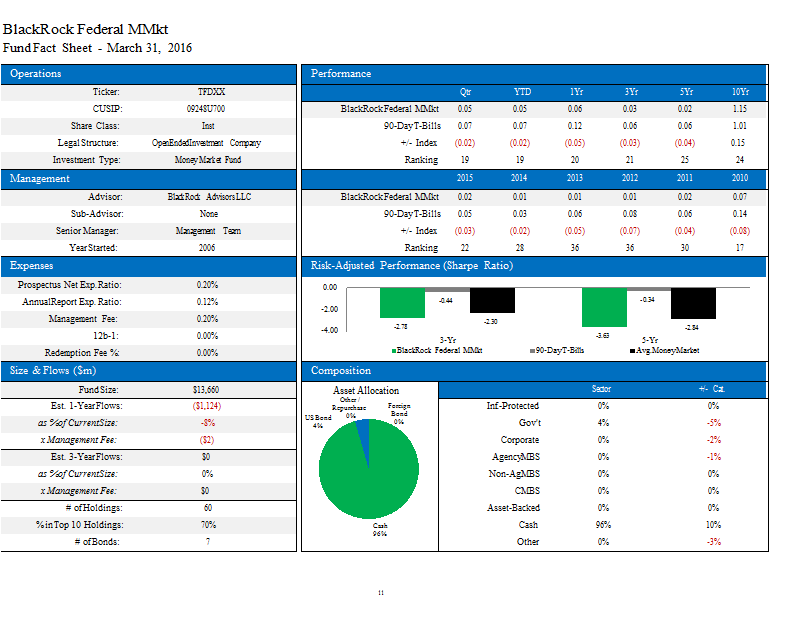The width and height of the screenshot is (800, 619).
Task: Select the 2014 Ranking value 28
Action: click(520, 248)
